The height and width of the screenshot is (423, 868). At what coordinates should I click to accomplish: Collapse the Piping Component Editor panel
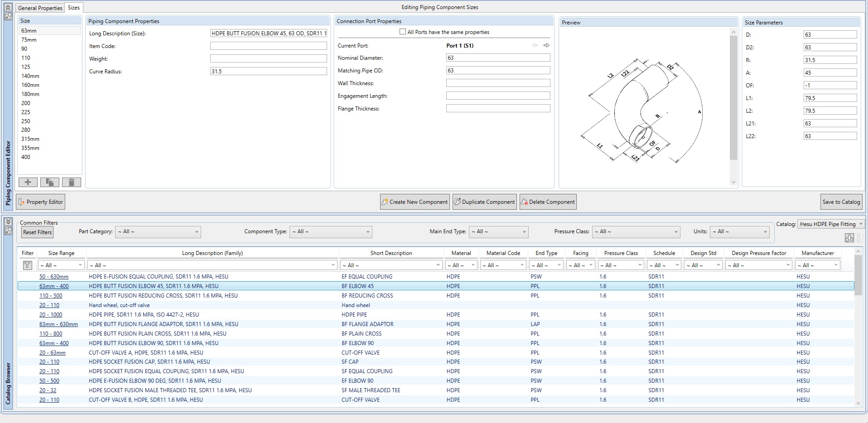(x=8, y=7)
